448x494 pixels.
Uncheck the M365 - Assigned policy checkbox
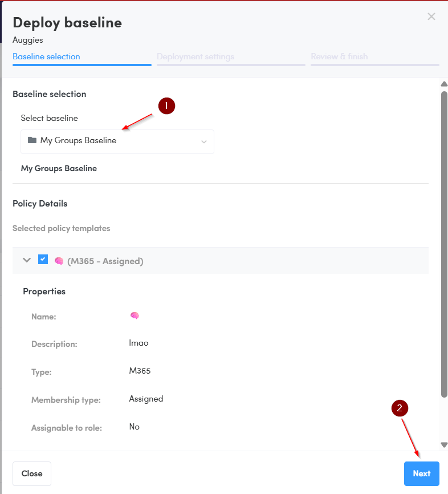click(x=43, y=260)
